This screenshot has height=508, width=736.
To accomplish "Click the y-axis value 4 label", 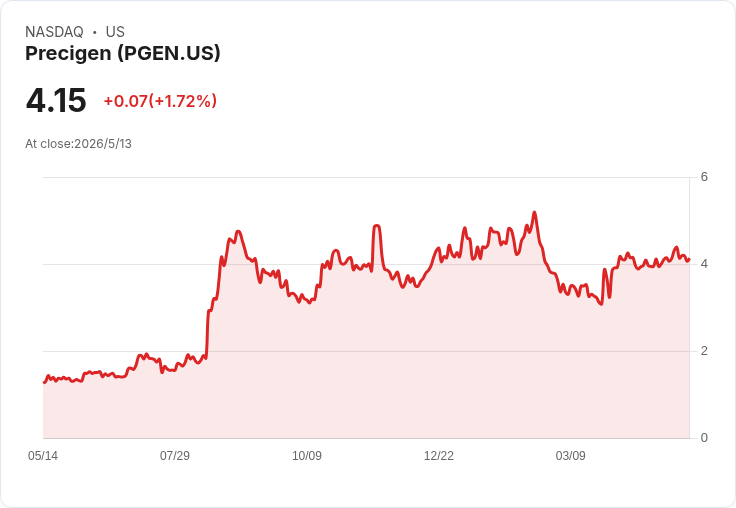I will click(x=704, y=264).
